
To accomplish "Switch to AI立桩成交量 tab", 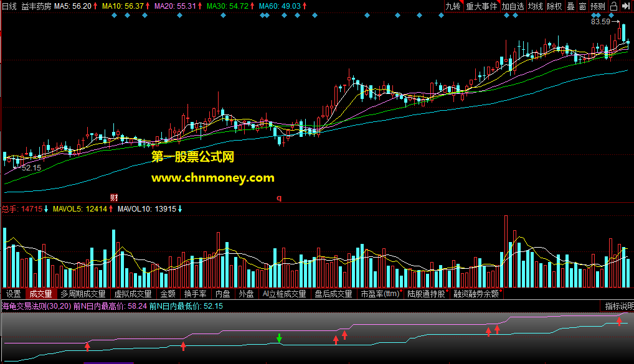I will click(284, 294).
